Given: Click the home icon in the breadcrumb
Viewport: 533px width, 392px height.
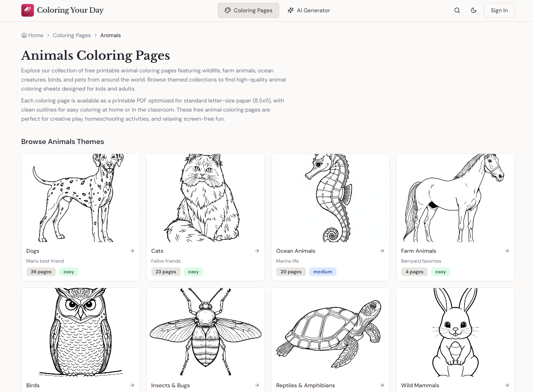Looking at the screenshot, I should coord(24,35).
